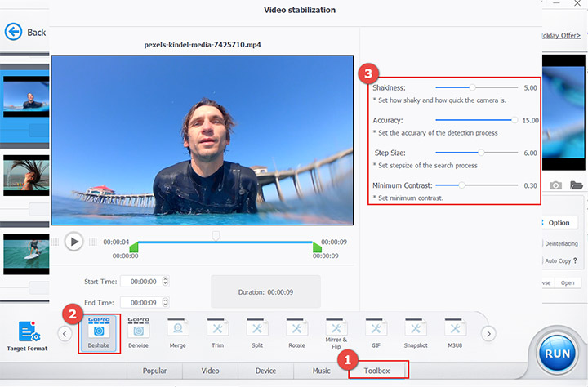Open the output folder icon

577,185
